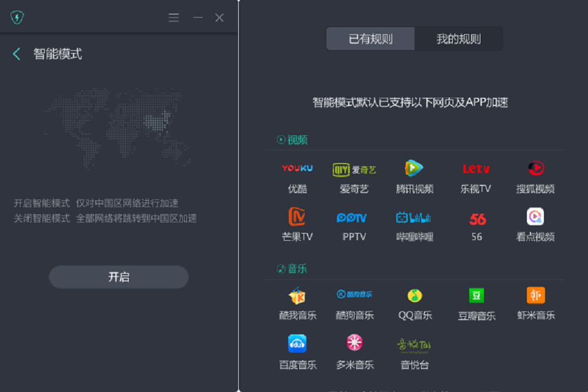This screenshot has width=588, height=392.
Task: Click the Duomi 多米音乐 pink icon
Action: coord(355,342)
